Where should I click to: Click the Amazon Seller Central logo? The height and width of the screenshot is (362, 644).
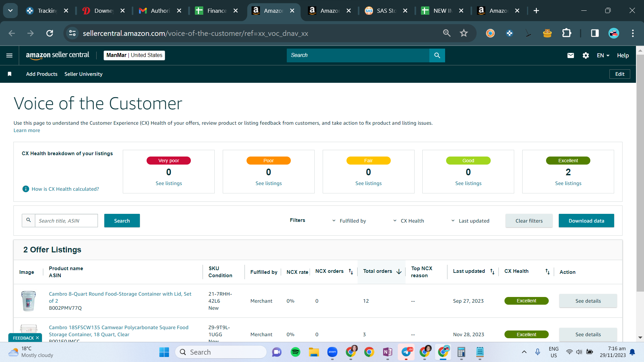click(58, 55)
